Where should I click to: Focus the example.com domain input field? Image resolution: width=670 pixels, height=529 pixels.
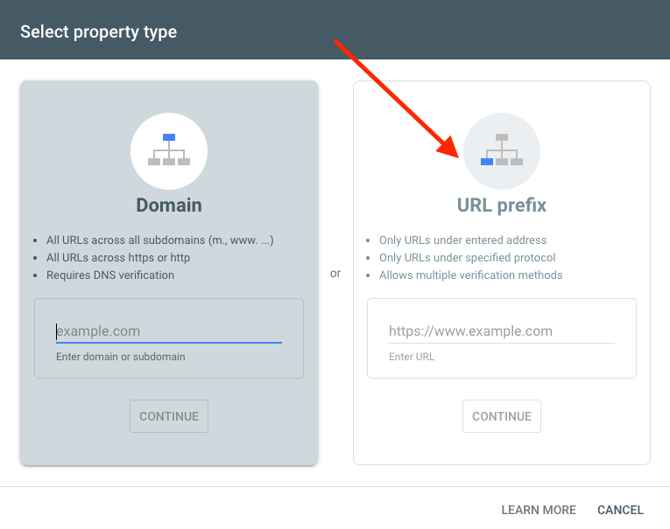coord(168,331)
